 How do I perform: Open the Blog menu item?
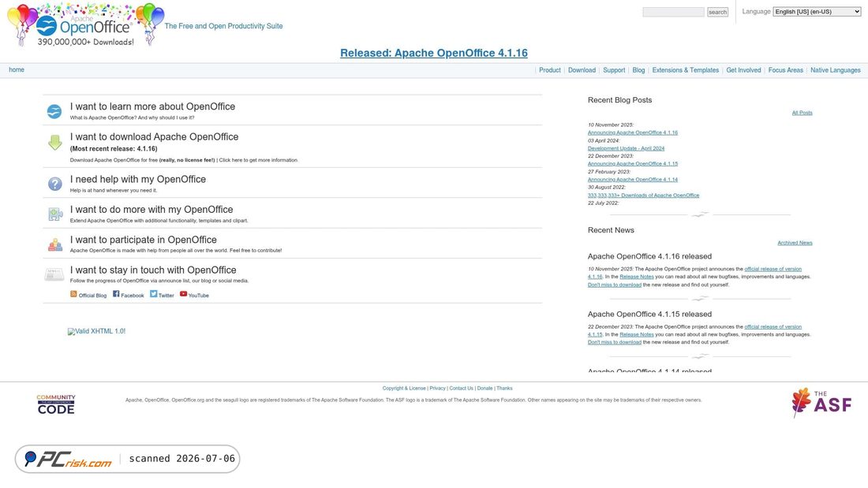point(638,70)
